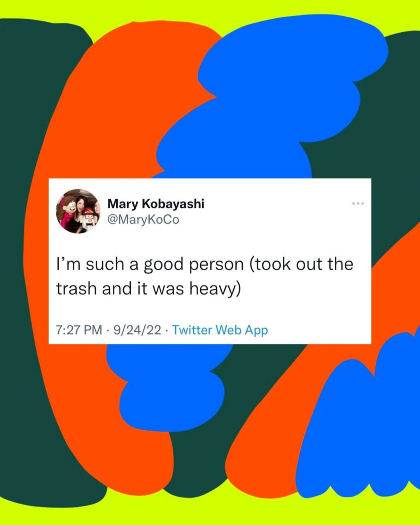
Task: Click Mary Kobayashi's profile picture
Action: [x=78, y=211]
